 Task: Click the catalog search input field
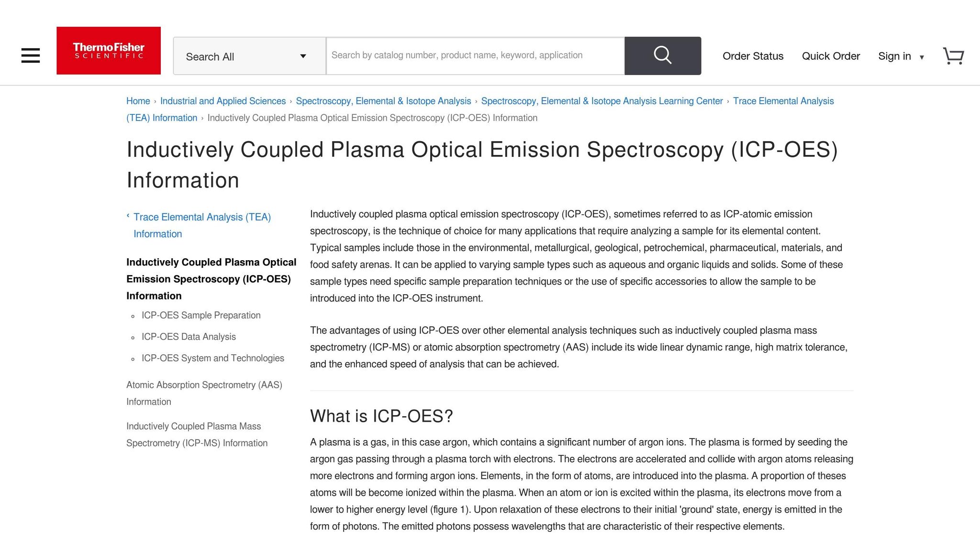point(475,55)
